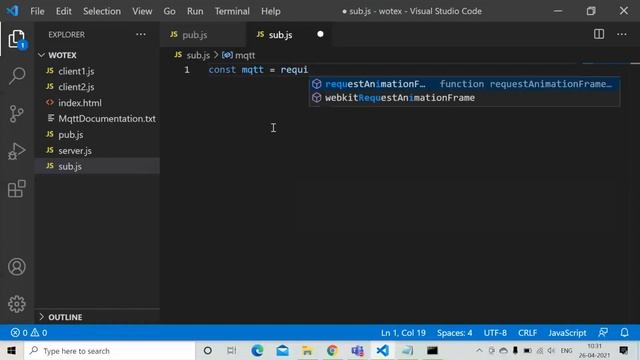Open index.html in the explorer
Screen dimensions: 640x360
tap(97, 103)
